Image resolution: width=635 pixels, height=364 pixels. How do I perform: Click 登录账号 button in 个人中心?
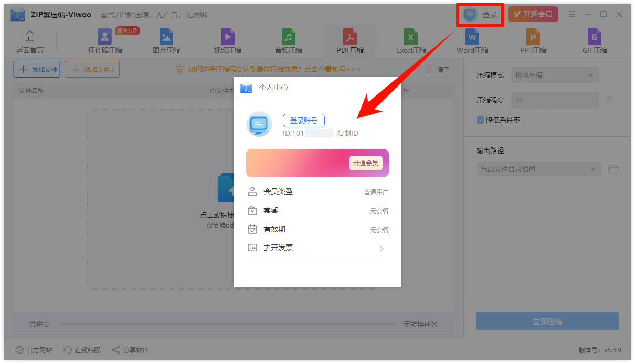point(304,121)
